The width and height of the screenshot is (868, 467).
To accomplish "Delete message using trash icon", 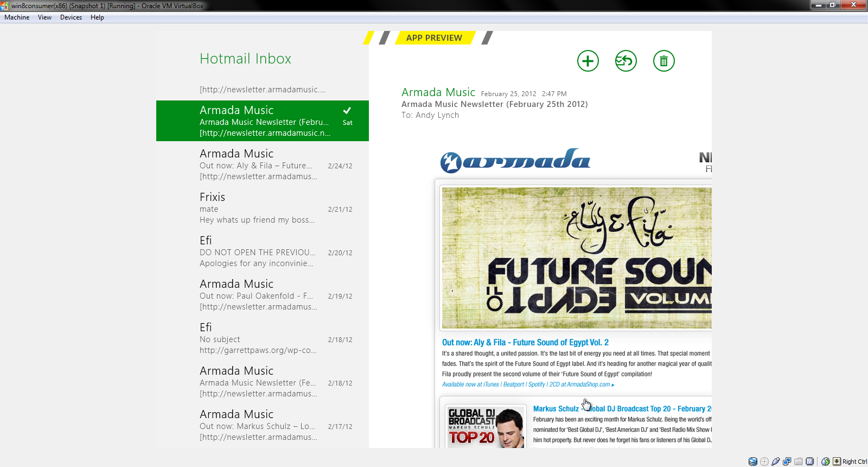I will [664, 61].
